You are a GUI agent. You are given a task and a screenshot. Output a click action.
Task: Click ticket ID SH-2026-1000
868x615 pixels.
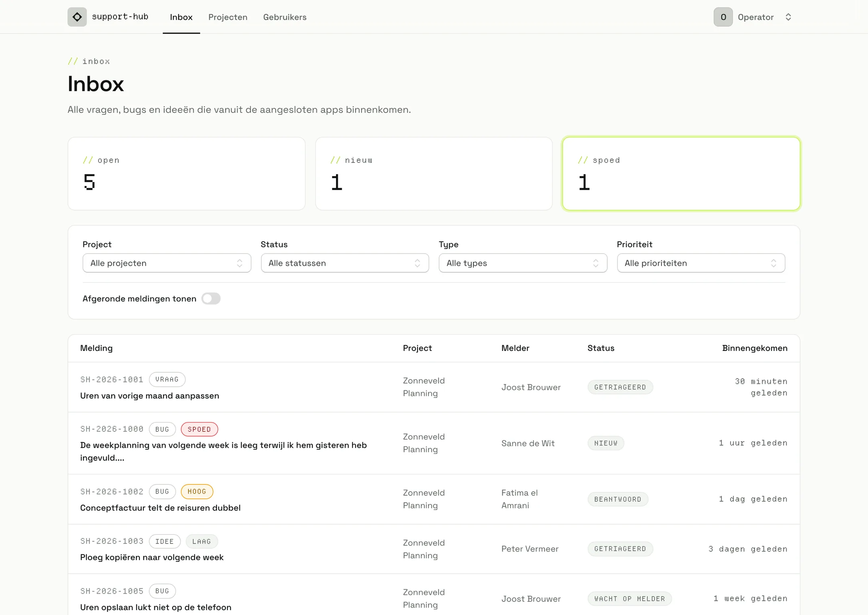click(x=112, y=429)
